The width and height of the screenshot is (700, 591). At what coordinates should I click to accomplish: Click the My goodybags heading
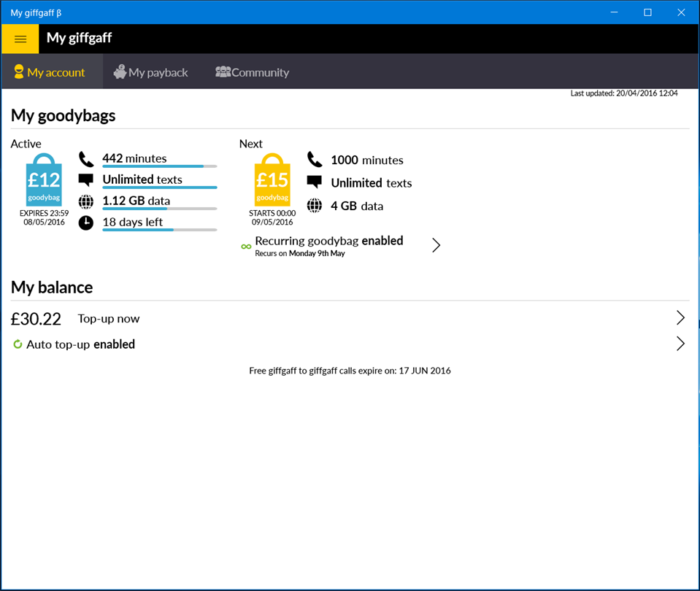[63, 115]
